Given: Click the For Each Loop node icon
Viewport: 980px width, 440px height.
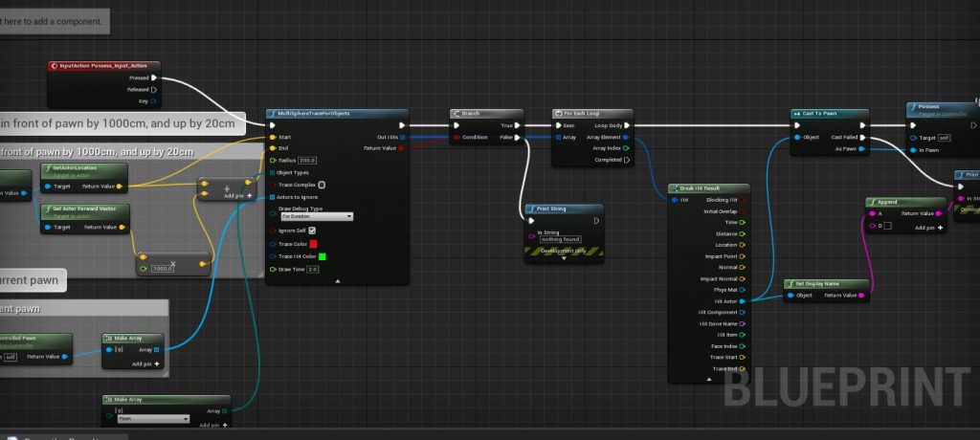Looking at the screenshot, I should point(559,113).
